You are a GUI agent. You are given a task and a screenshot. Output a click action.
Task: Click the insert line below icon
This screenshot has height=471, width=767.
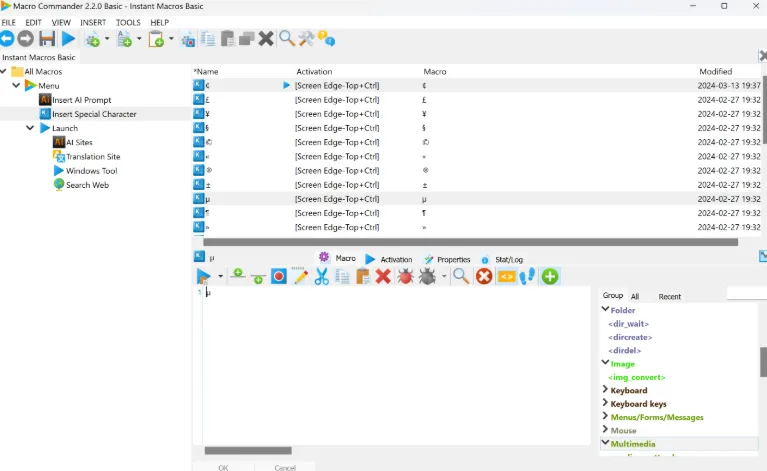tap(258, 278)
